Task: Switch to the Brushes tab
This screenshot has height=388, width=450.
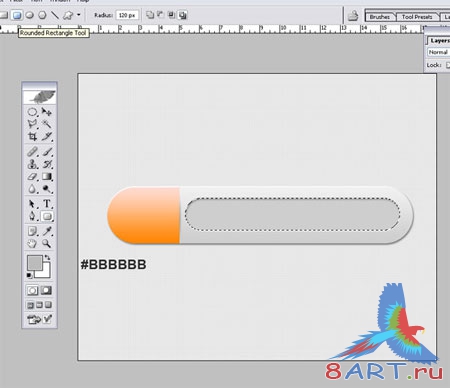Action: (380, 17)
